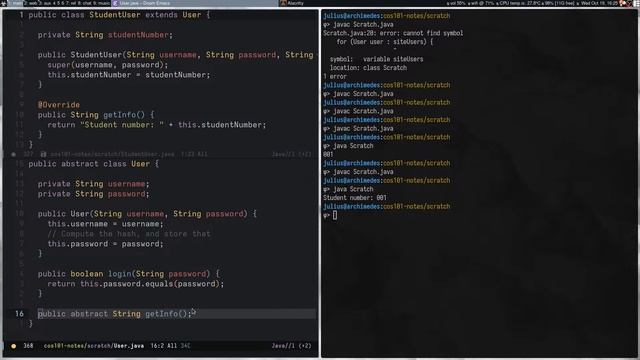Click the first "javac Scratch.java" command
Viewport: 640px width, 360px height.
[363, 24]
